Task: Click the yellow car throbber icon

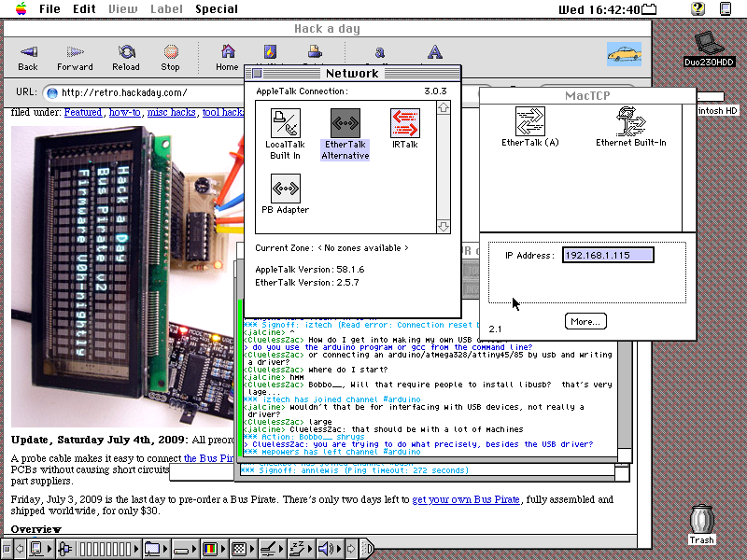Action: 624,54
